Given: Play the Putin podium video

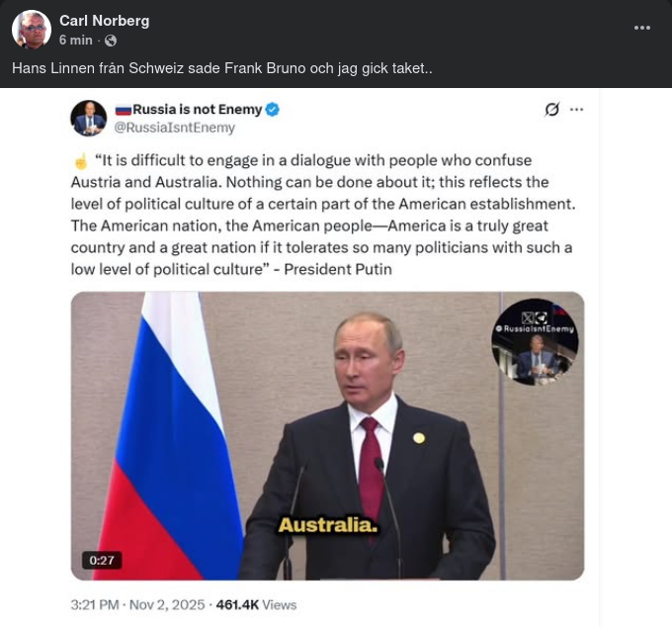Looking at the screenshot, I should coord(327,435).
